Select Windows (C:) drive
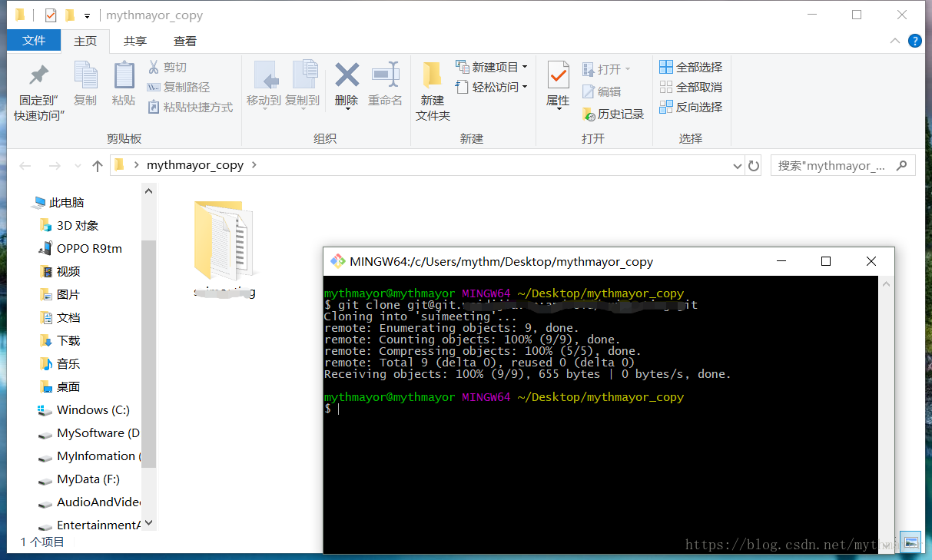Screen dimensions: 932x560 tap(85, 410)
